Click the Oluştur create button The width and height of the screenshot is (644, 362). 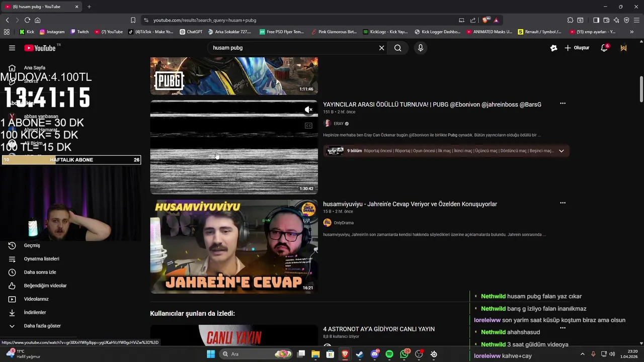pyautogui.click(x=577, y=48)
